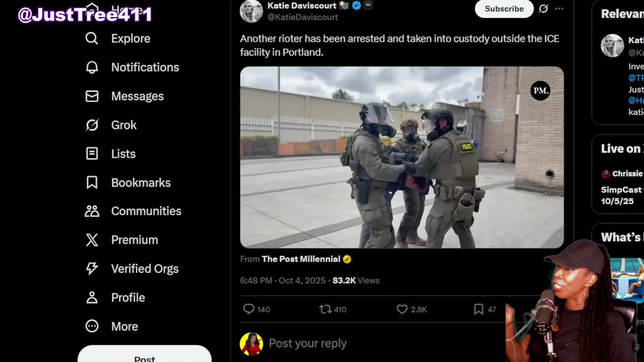Open Explore via the magnifier icon
Image resolution: width=644 pixels, height=362 pixels.
tap(92, 38)
